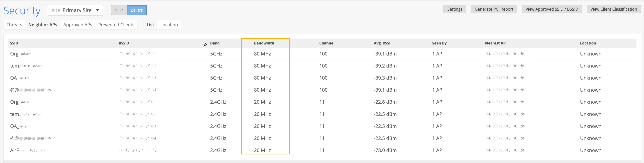
Task: Click the Channel column header
Action: click(326, 43)
